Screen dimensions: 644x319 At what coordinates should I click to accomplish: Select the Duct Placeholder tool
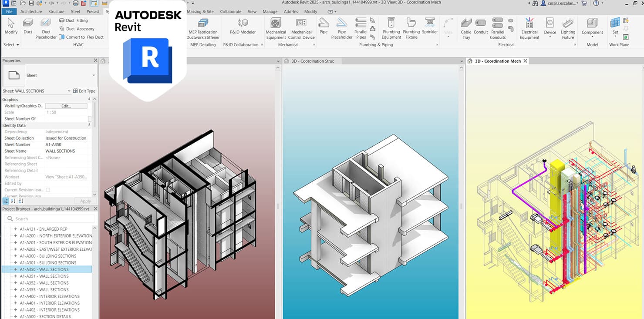(46, 29)
